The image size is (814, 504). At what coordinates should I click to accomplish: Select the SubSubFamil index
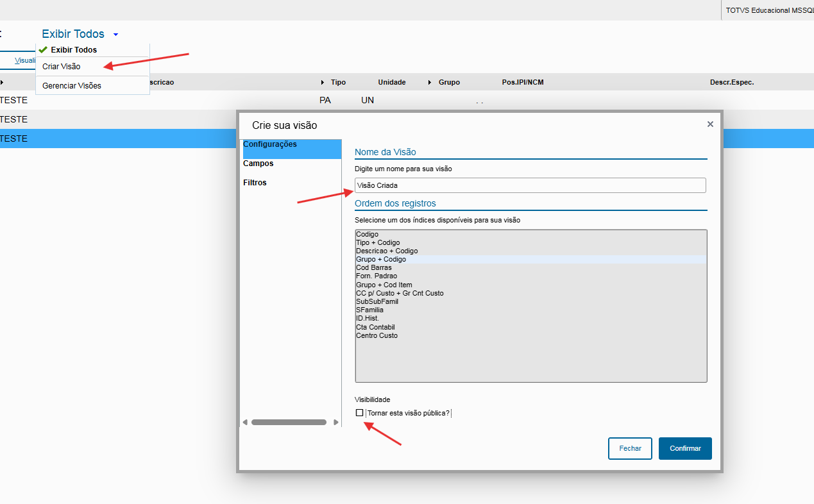(530, 301)
